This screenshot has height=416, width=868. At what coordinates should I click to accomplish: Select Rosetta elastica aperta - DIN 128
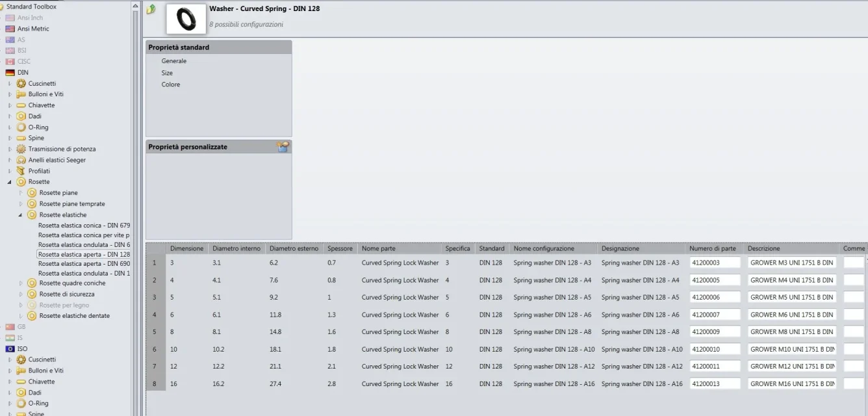pyautogui.click(x=84, y=255)
